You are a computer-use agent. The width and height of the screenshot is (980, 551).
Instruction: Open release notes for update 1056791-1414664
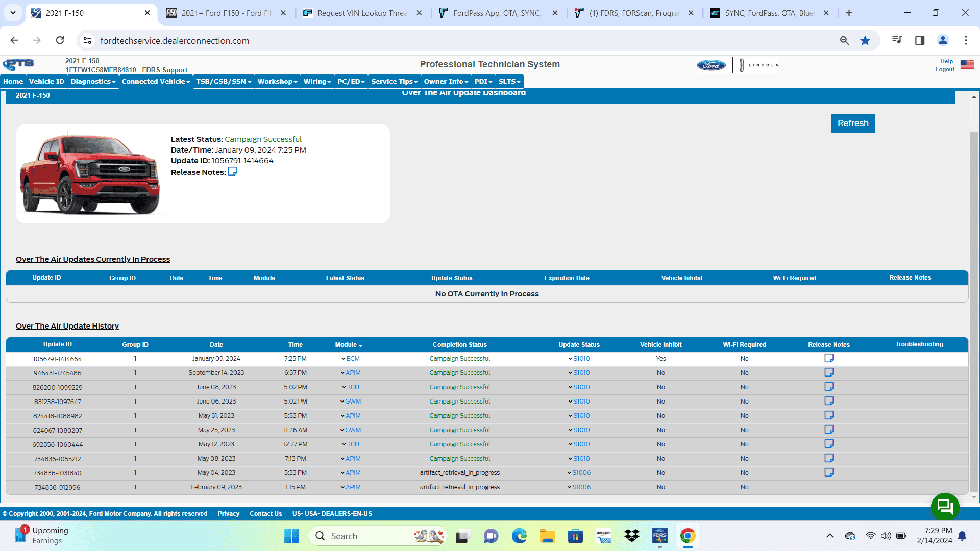click(x=829, y=358)
